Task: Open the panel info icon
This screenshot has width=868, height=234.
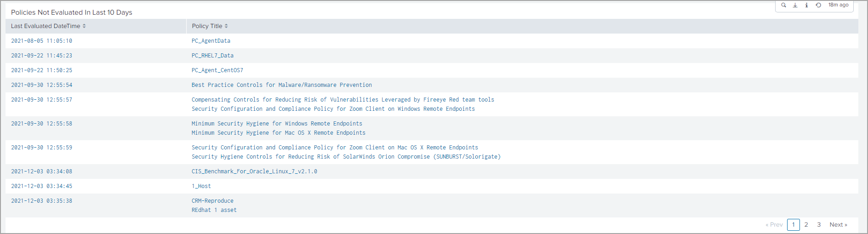Action: pyautogui.click(x=806, y=5)
